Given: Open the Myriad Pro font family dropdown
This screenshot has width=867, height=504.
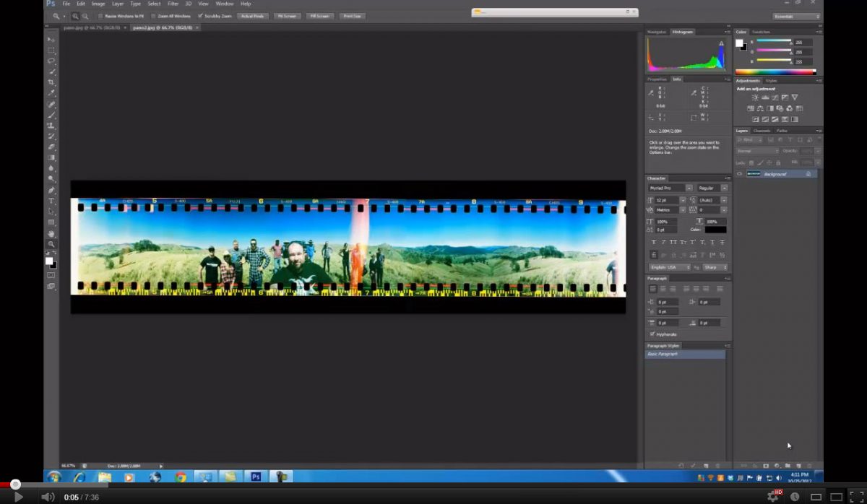Looking at the screenshot, I should click(x=670, y=188).
